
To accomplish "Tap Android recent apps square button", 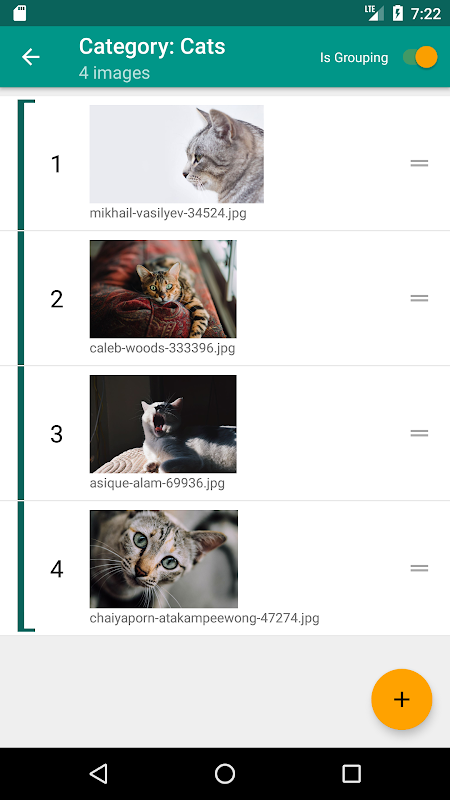I will pyautogui.click(x=351, y=773).
